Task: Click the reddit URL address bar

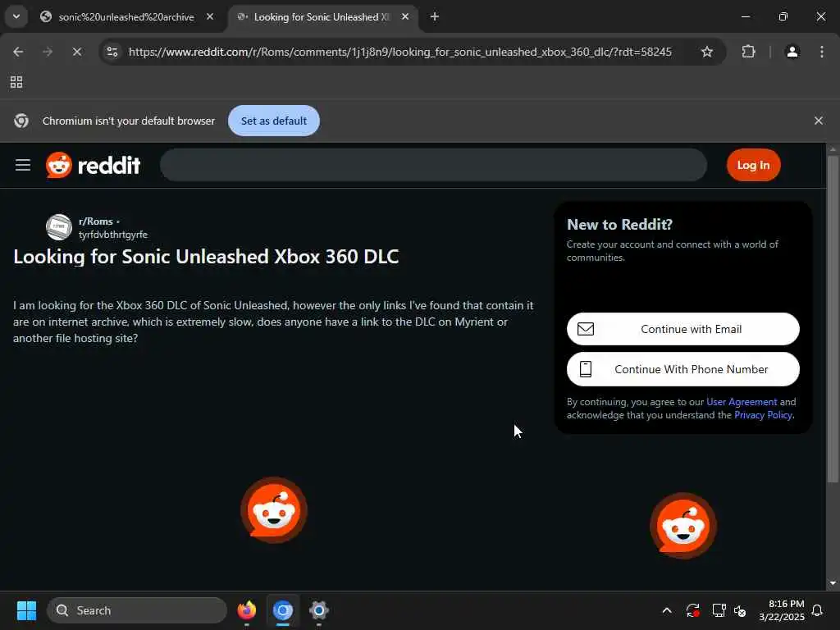Action: click(399, 52)
